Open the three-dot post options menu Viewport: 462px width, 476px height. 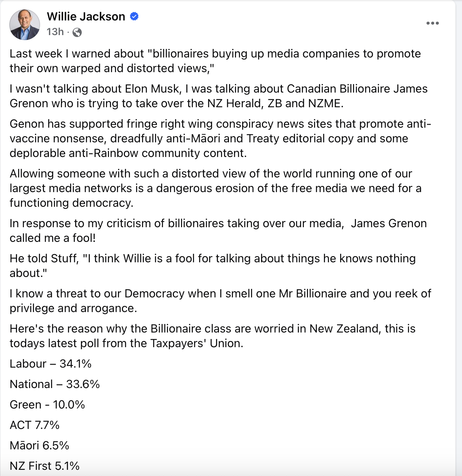pyautogui.click(x=432, y=24)
